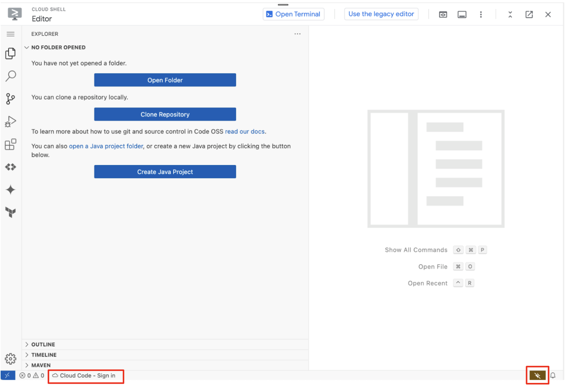
Task: Open the Extensions panel
Action: (11, 144)
